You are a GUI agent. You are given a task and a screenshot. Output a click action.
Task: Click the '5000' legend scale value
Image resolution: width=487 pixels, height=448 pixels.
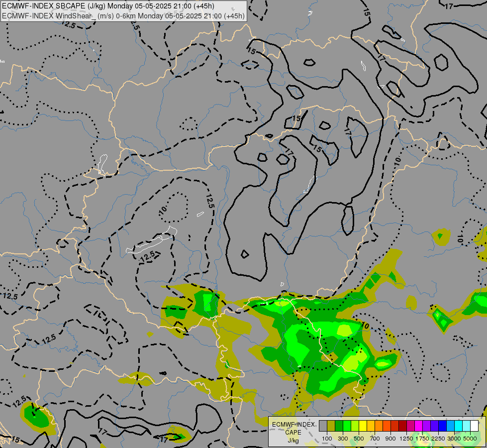[x=470, y=439]
